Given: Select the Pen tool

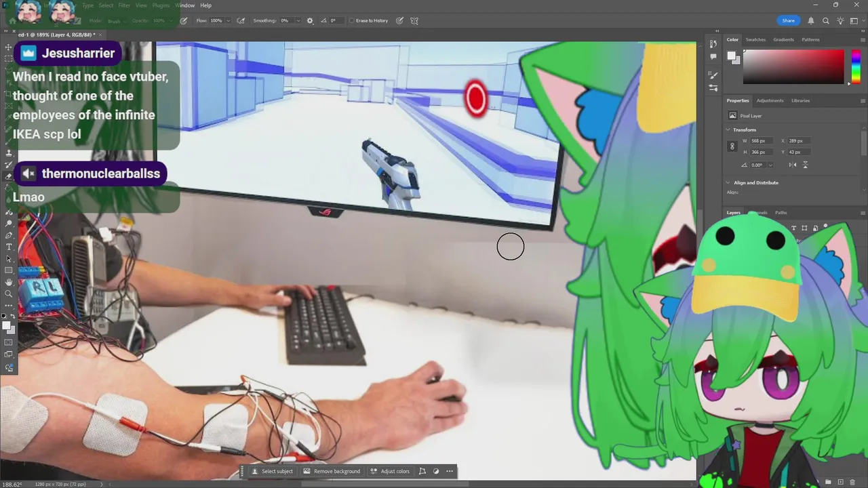Looking at the screenshot, I should [9, 235].
